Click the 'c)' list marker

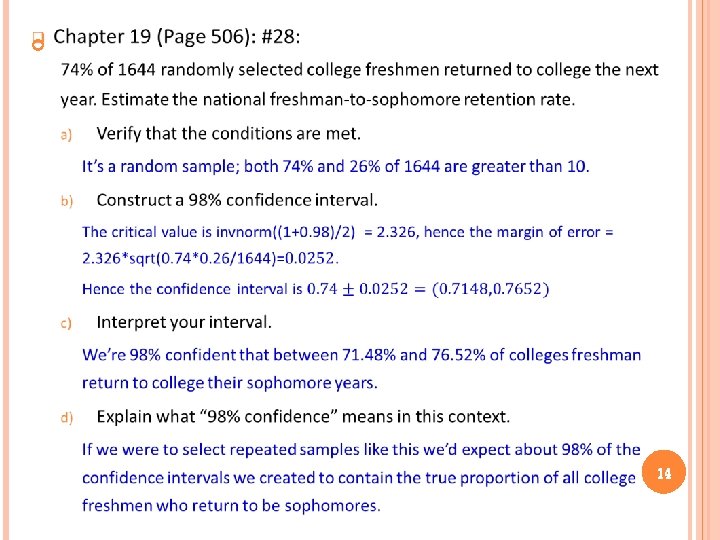[x=66, y=322]
